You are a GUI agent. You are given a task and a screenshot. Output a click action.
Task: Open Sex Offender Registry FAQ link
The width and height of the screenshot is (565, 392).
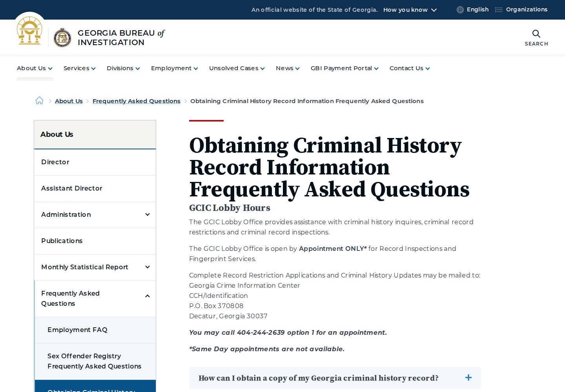[x=95, y=361]
